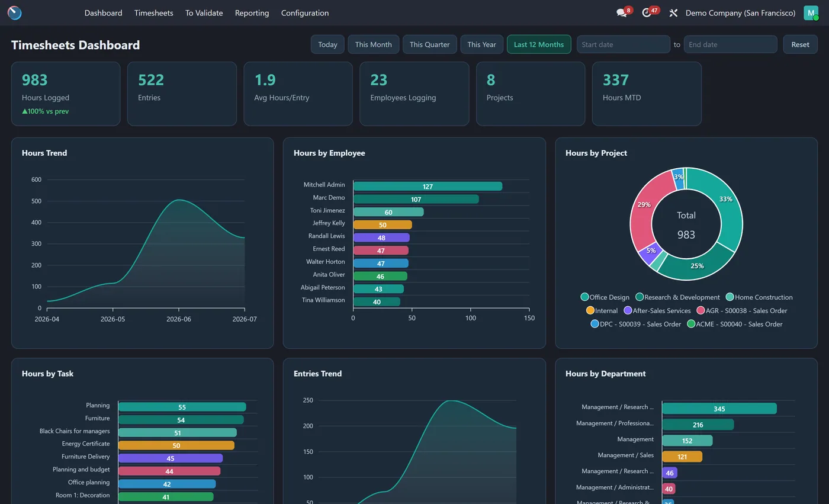Click the Hours Logged 983 card

[x=66, y=94]
